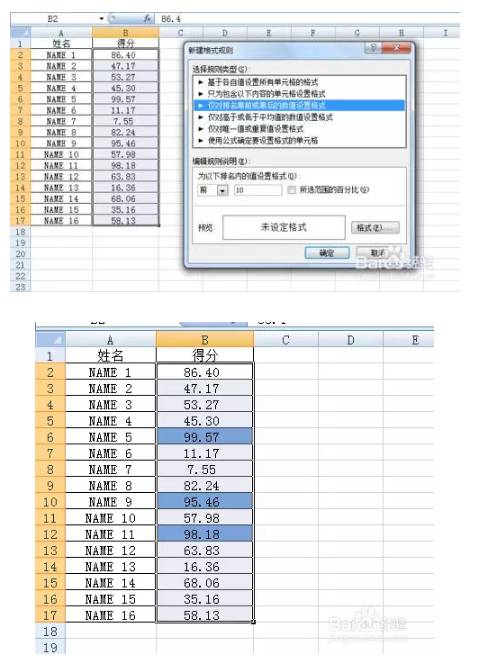Close the 新建格式规则 dialog with the X
This screenshot has height=670, width=485.
tap(397, 48)
